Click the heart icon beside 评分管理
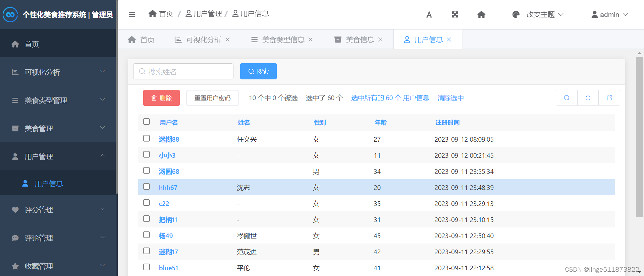Viewport: 644px width, 276px height. tap(15, 210)
